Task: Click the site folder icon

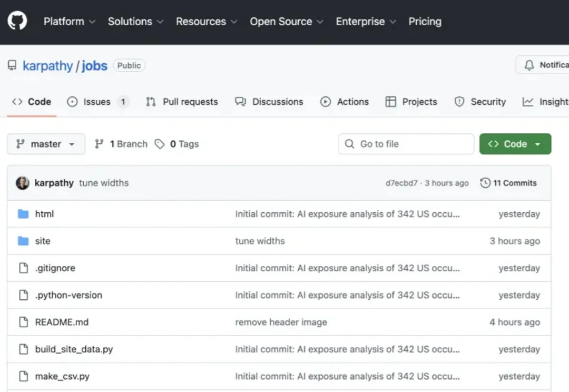Action: [x=23, y=241]
